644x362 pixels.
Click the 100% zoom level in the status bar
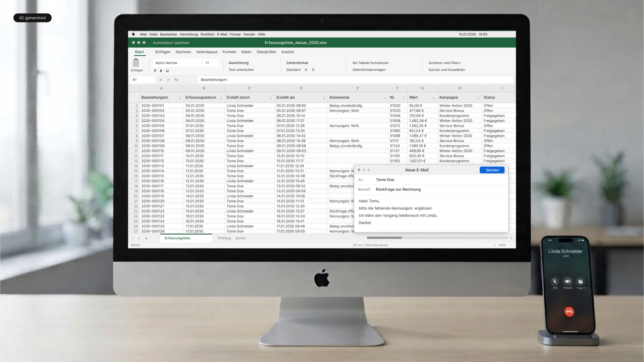pyautogui.click(x=502, y=245)
